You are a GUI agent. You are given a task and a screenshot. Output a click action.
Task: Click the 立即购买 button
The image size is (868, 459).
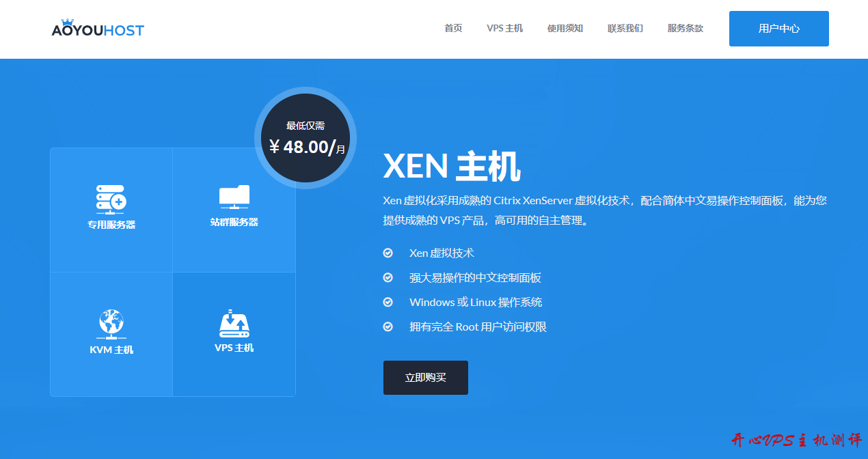(x=426, y=378)
